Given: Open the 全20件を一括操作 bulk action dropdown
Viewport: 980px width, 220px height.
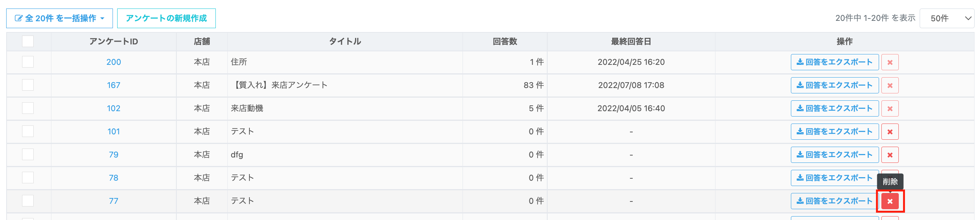Looking at the screenshot, I should (x=60, y=19).
